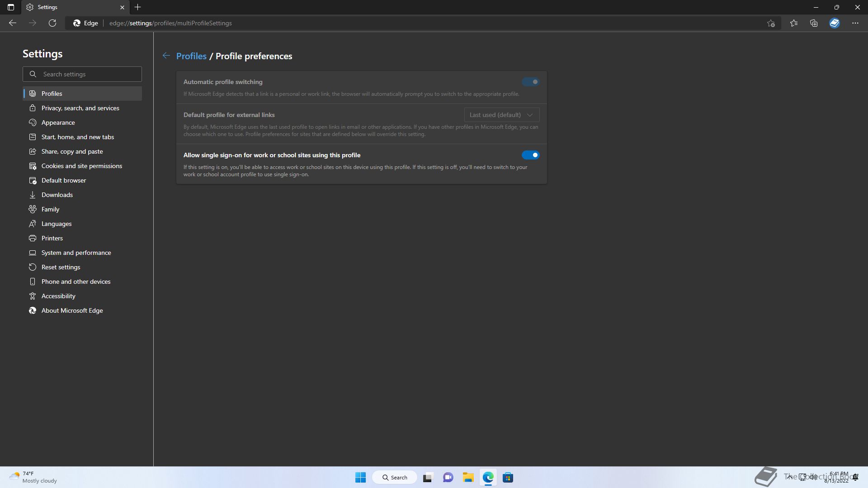
Task: Click Default profile for external links label
Action: coord(229,115)
